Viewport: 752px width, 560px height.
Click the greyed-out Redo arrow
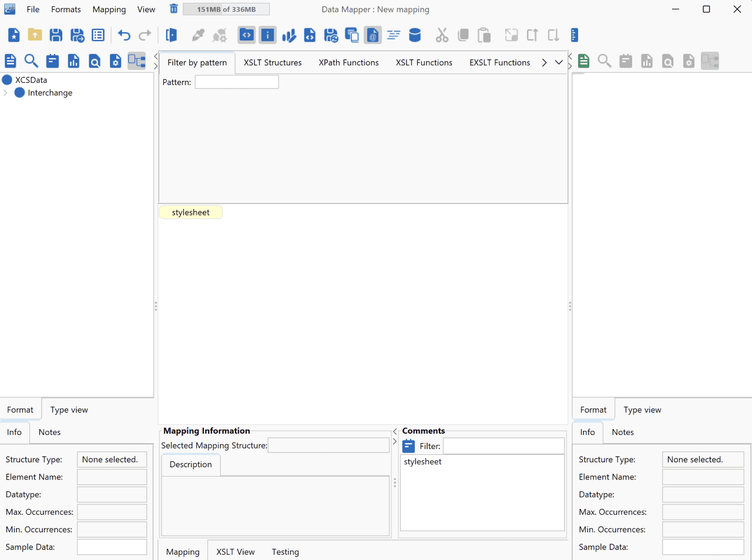point(145,35)
